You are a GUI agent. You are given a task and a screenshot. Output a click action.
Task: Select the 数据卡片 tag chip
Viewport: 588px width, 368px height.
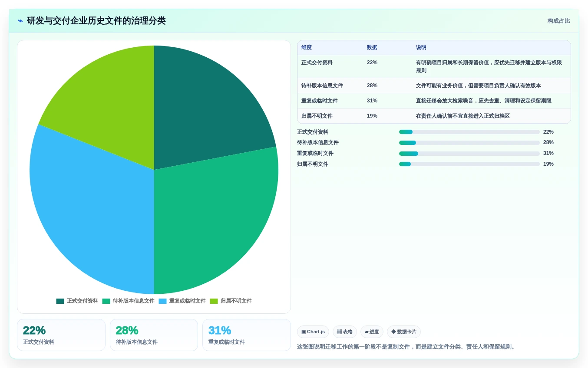(404, 332)
